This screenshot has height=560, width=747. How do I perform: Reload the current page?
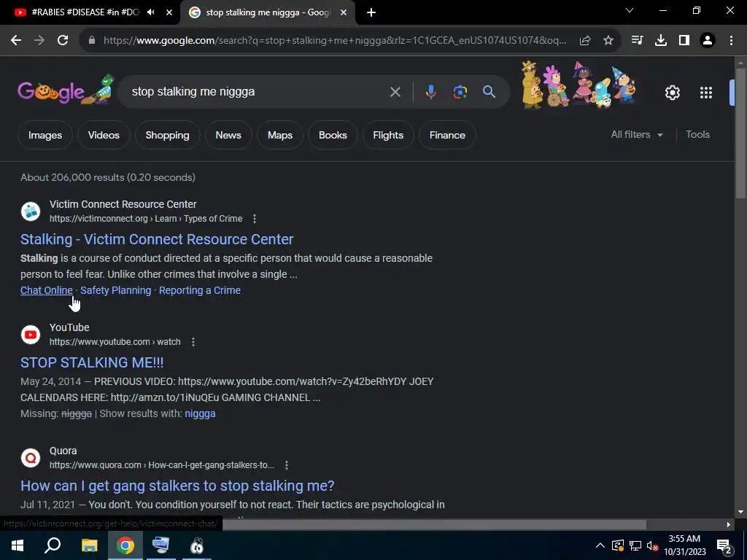click(x=63, y=41)
